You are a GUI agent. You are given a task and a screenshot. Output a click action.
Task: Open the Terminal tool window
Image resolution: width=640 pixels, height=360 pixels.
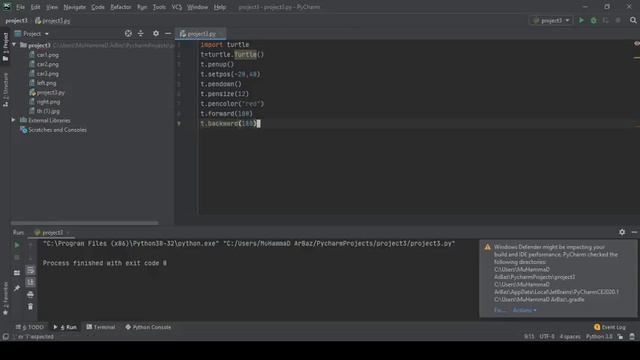click(101, 327)
